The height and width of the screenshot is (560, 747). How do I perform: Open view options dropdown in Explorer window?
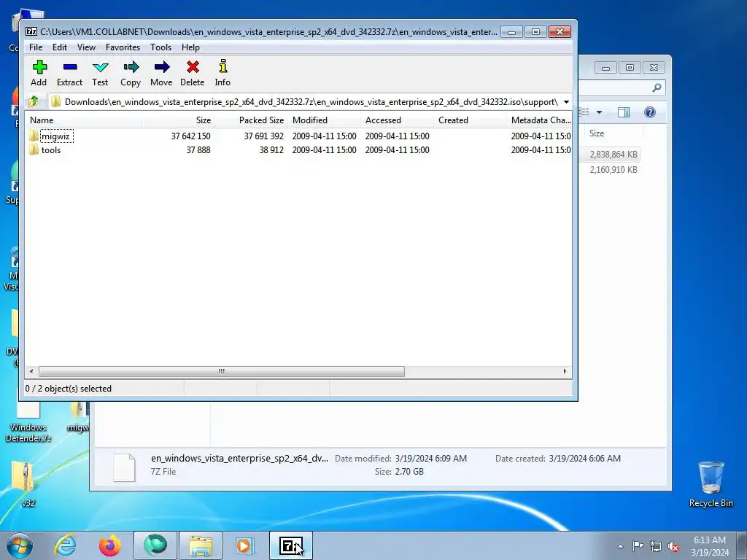(600, 112)
